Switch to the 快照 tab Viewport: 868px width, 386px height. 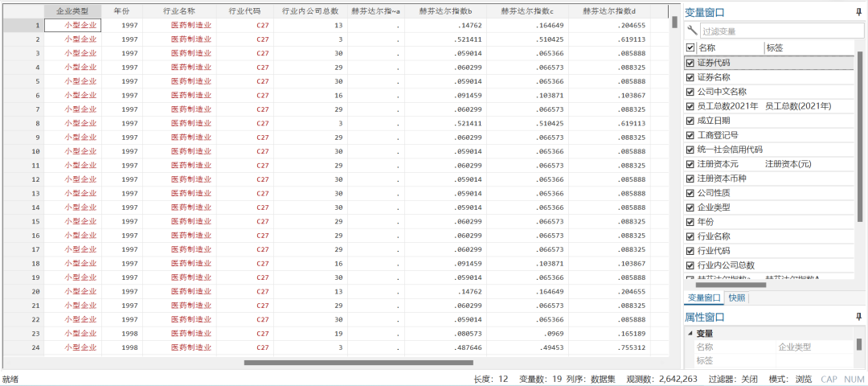[736, 298]
